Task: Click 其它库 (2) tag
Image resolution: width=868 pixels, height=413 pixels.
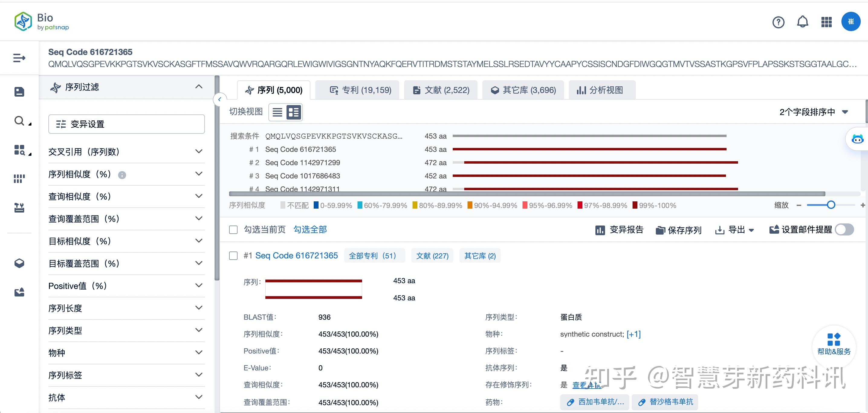Action: pyautogui.click(x=480, y=256)
